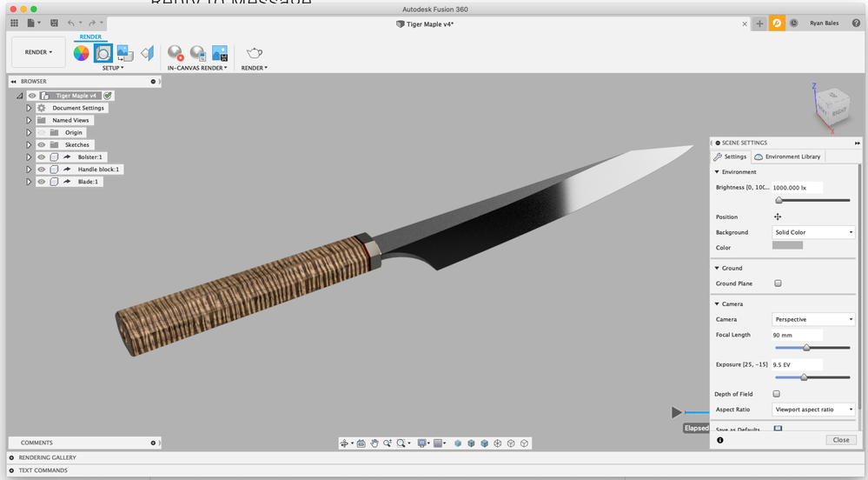The image size is (868, 480).
Task: Close the Tiger Maple v4 tab
Action: [x=745, y=23]
